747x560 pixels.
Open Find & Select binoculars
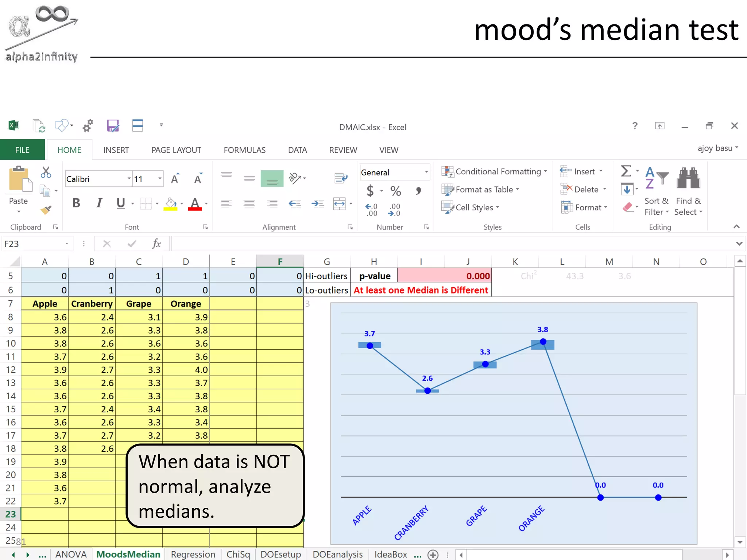(688, 191)
